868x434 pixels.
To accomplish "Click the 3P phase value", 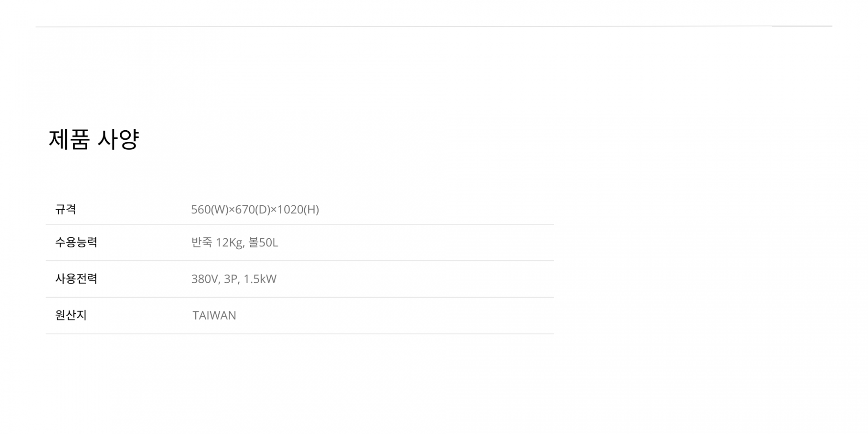I will coord(231,279).
